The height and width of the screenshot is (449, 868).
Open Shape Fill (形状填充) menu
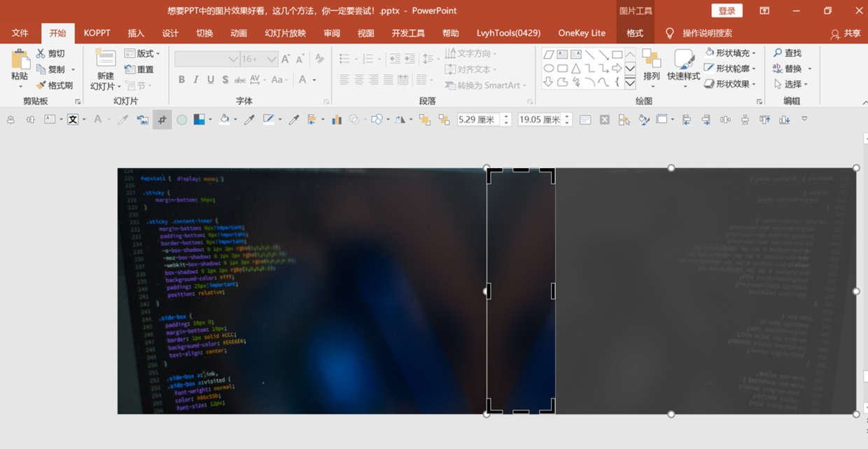pyautogui.click(x=731, y=53)
